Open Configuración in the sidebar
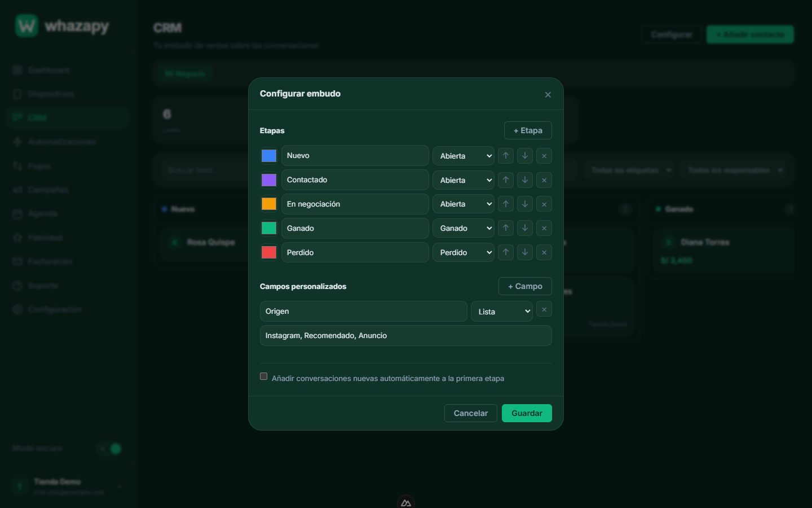This screenshot has height=508, width=812. 68,309
